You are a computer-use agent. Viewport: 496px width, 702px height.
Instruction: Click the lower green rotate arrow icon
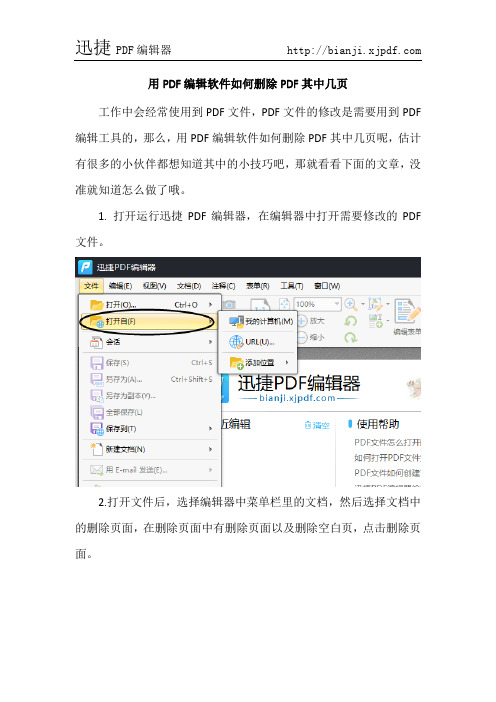tap(351, 338)
